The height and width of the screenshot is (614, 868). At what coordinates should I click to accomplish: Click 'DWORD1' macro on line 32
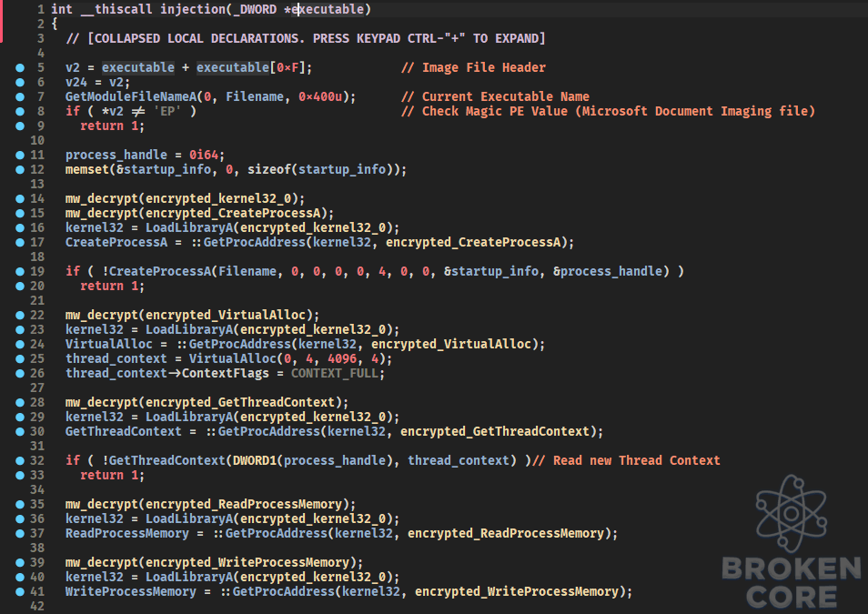point(255,460)
